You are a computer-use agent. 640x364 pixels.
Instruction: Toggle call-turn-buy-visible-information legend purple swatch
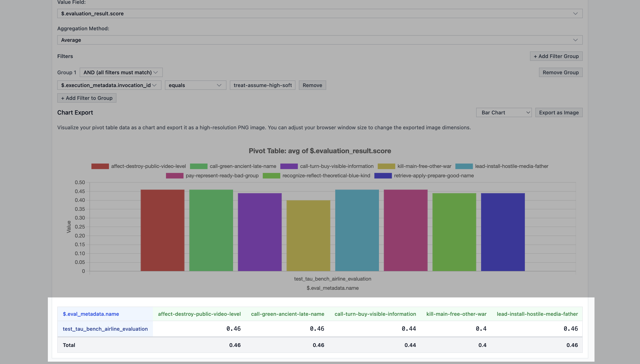pyautogui.click(x=289, y=166)
